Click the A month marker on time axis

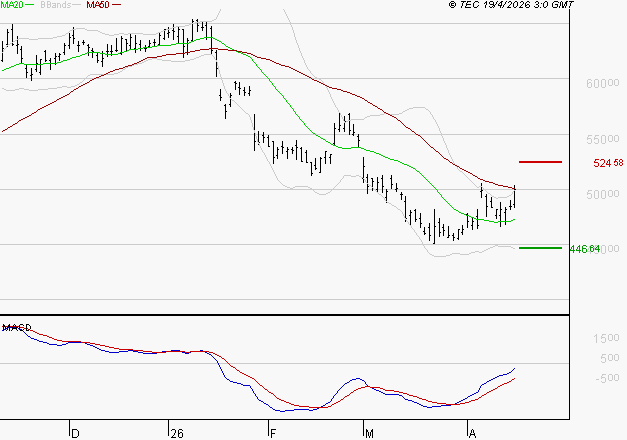pyautogui.click(x=472, y=434)
